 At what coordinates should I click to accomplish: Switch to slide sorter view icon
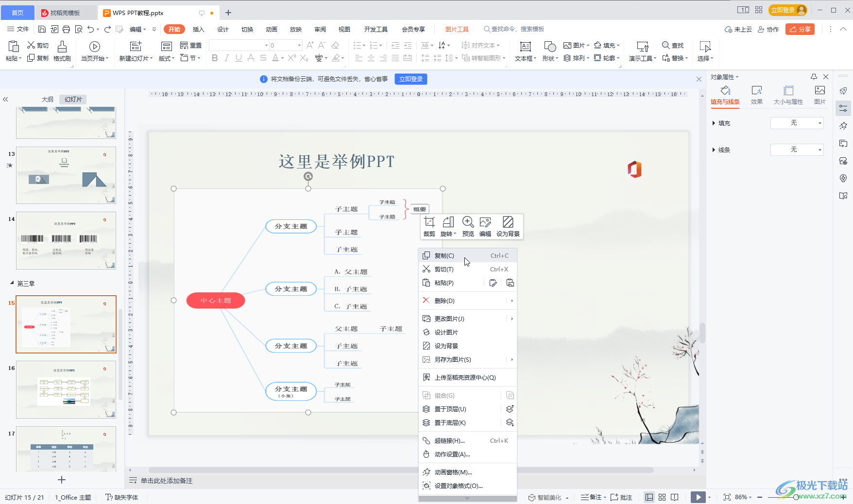click(x=662, y=497)
